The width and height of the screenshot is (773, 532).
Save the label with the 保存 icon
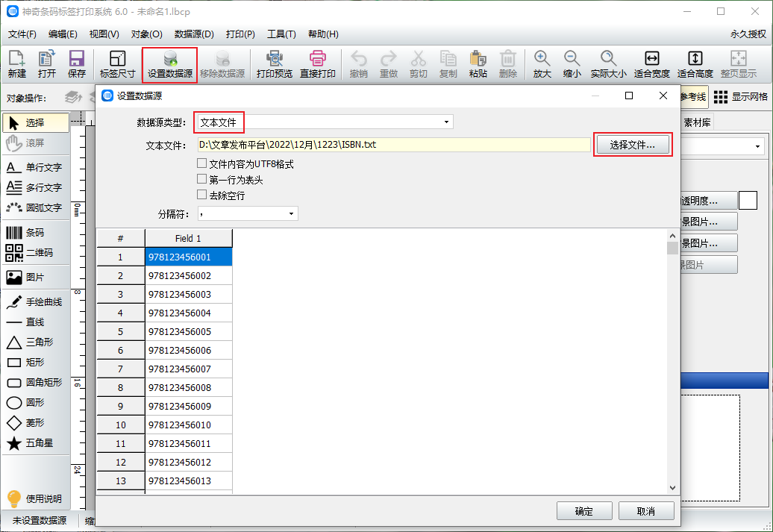[76, 64]
